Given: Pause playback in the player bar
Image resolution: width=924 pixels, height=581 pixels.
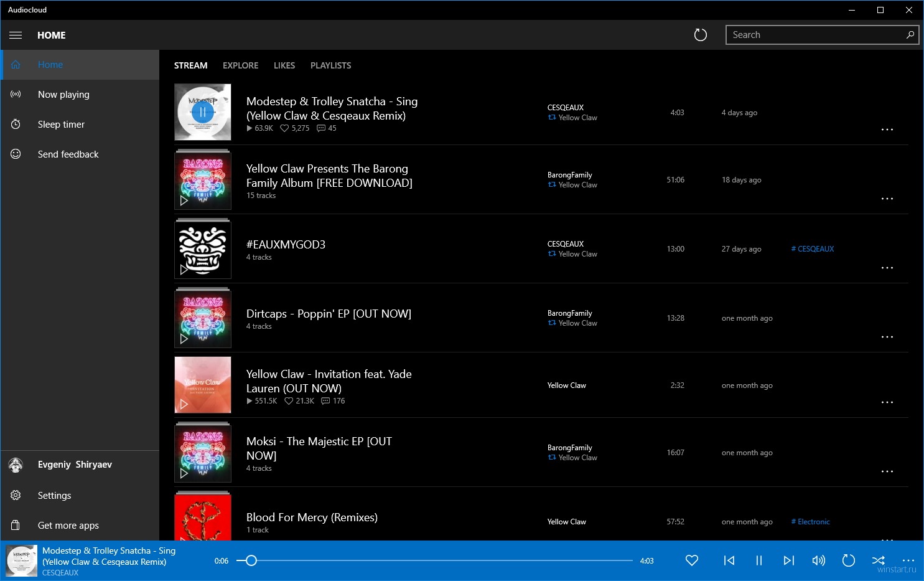Looking at the screenshot, I should click(759, 560).
